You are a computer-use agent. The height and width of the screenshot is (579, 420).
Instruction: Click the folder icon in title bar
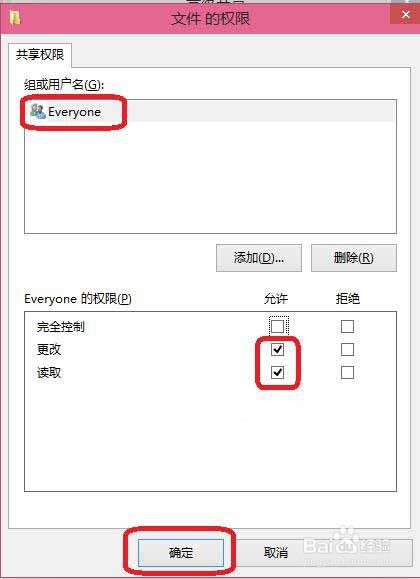tap(16, 18)
